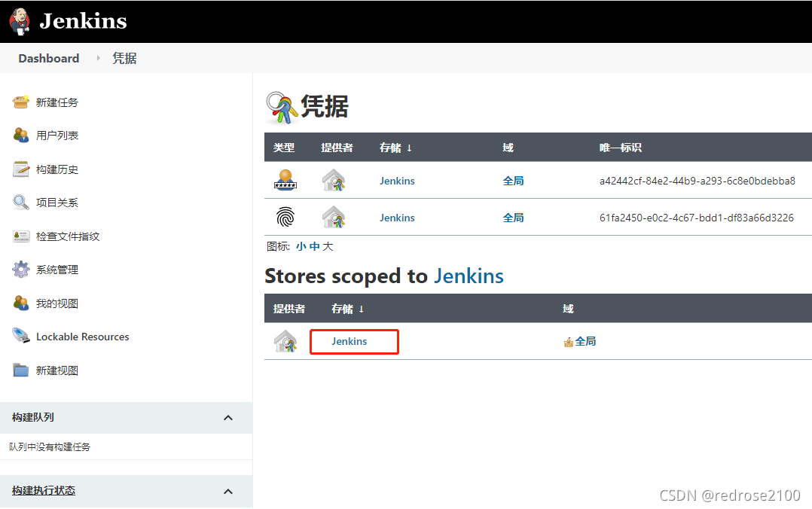Collapse the 构建执行状态 panel
Screen dimensions: 812x509
click(x=227, y=491)
